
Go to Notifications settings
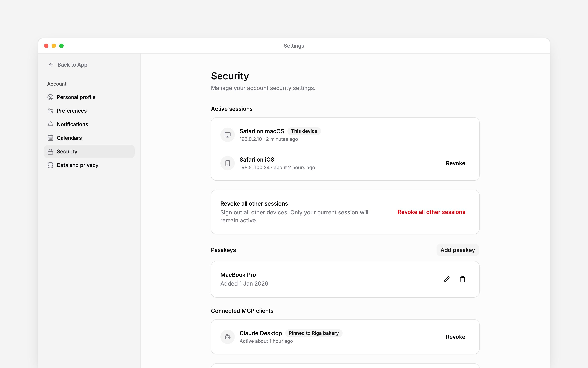click(89, 124)
